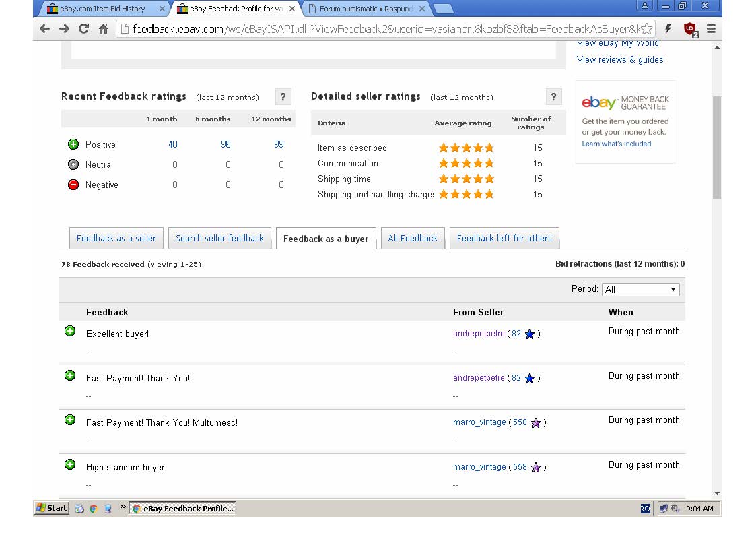The height and width of the screenshot is (535, 756).
Task: Show hidden quick launch icons chevron
Action: [123, 507]
